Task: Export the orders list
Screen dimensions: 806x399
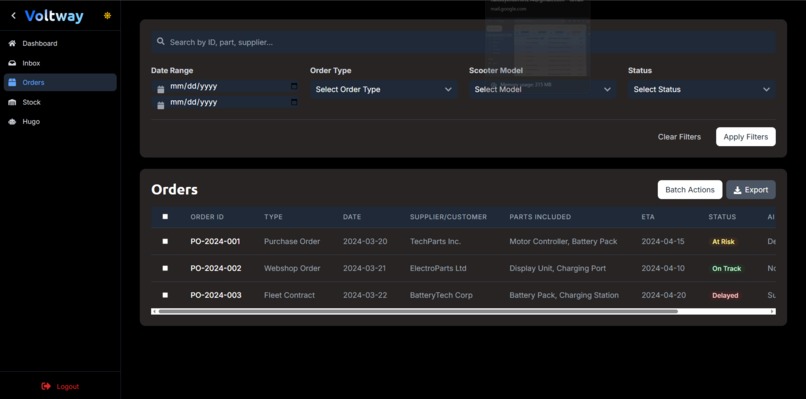Action: pos(750,190)
